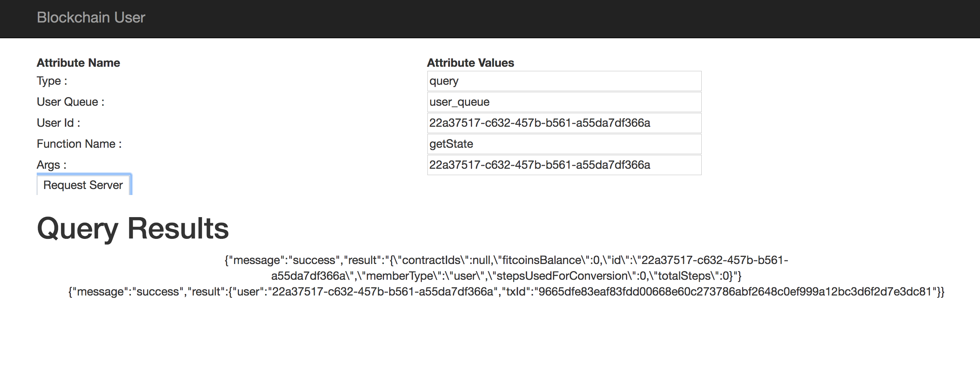980x375 pixels.
Task: Click the txId hash in second result
Action: pos(735,292)
